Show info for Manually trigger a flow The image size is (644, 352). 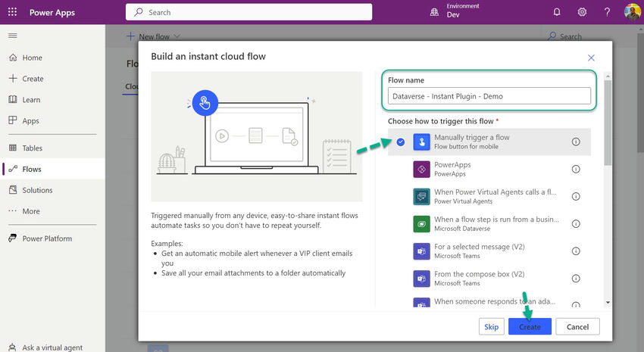(x=576, y=142)
